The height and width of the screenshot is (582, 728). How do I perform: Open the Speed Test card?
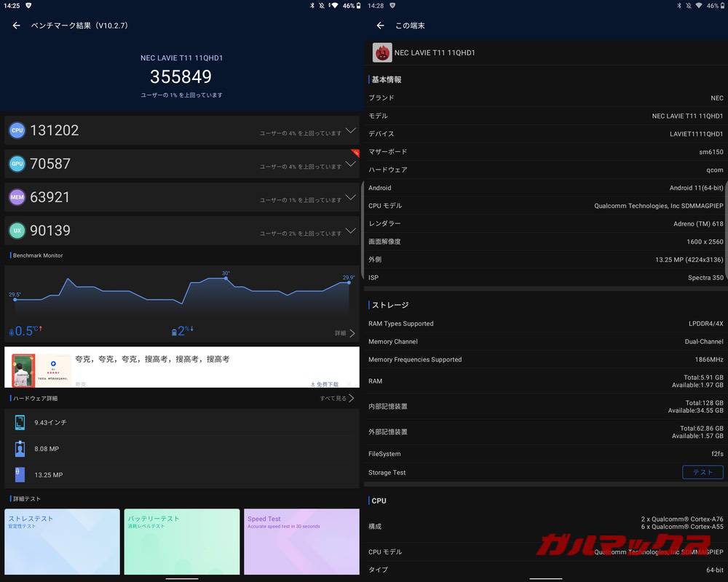(301, 541)
